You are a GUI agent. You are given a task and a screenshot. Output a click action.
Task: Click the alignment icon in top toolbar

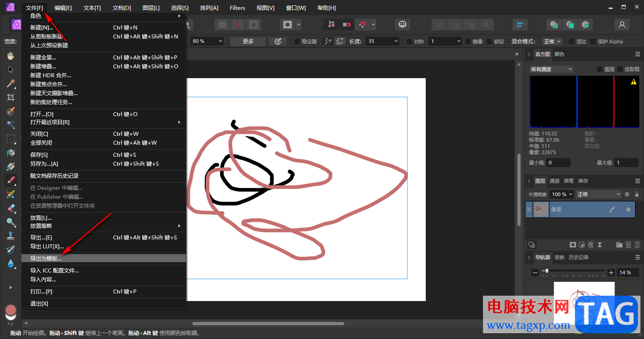(x=520, y=25)
